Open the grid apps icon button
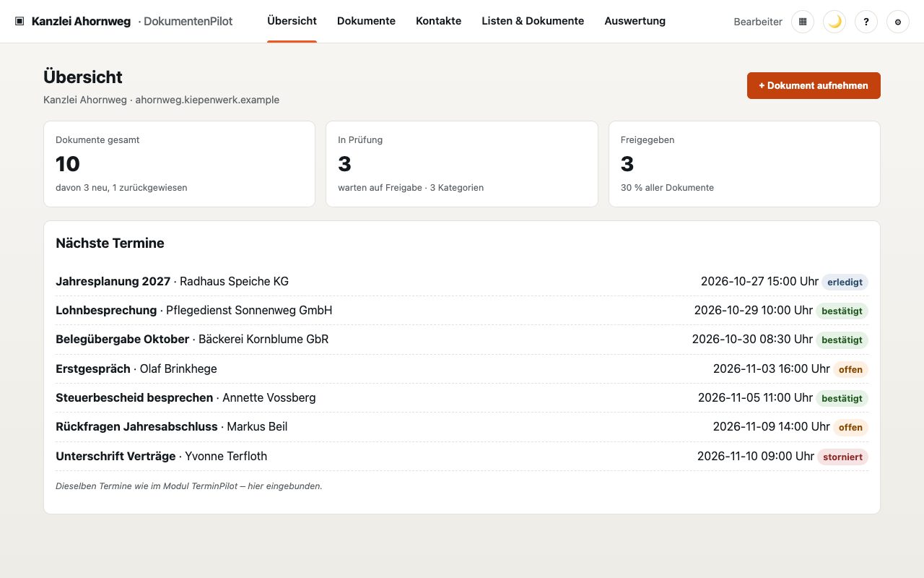Viewport: 924px width, 578px height. (803, 22)
